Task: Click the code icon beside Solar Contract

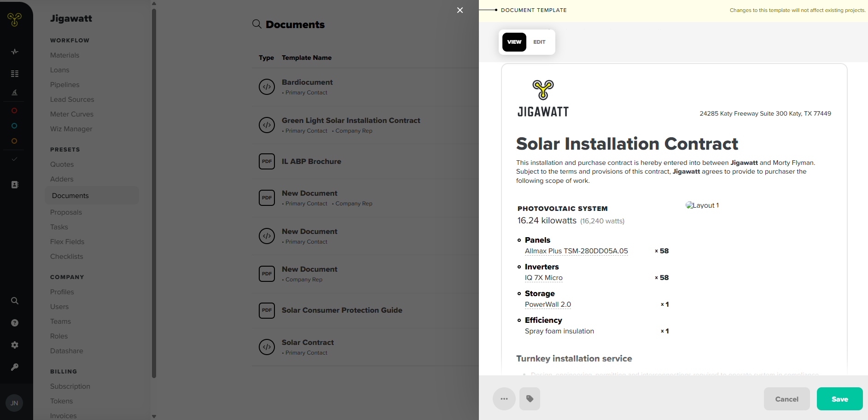Action: pyautogui.click(x=267, y=347)
